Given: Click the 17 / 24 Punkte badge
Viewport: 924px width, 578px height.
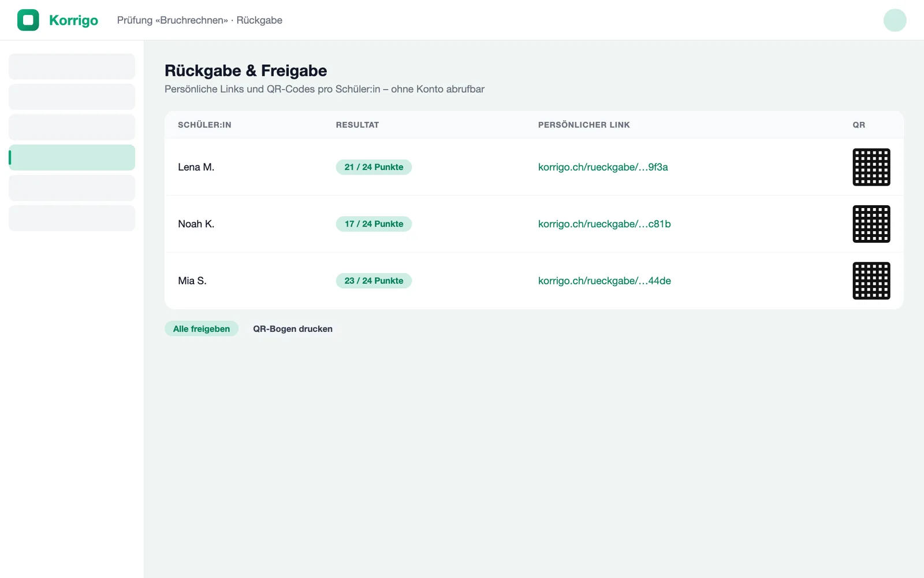Looking at the screenshot, I should 374,224.
